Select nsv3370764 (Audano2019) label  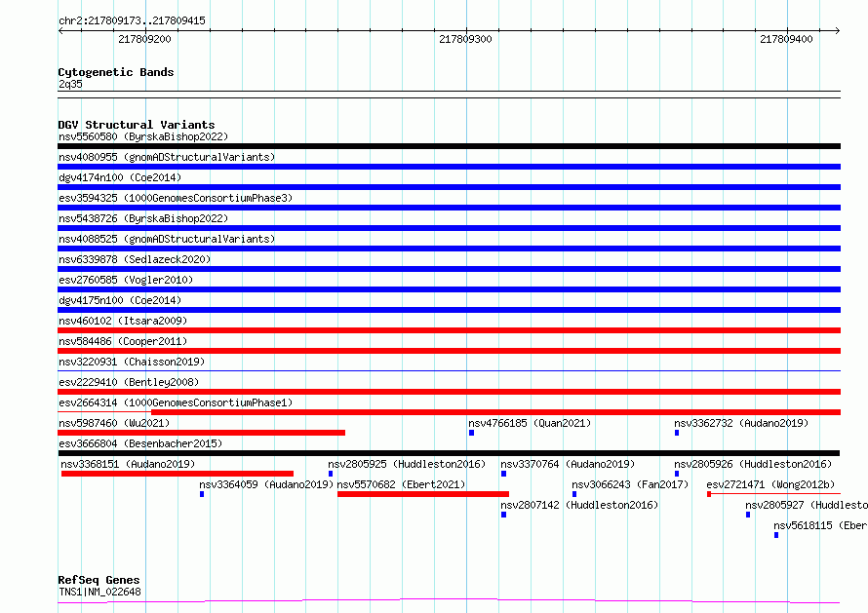pyautogui.click(x=568, y=464)
